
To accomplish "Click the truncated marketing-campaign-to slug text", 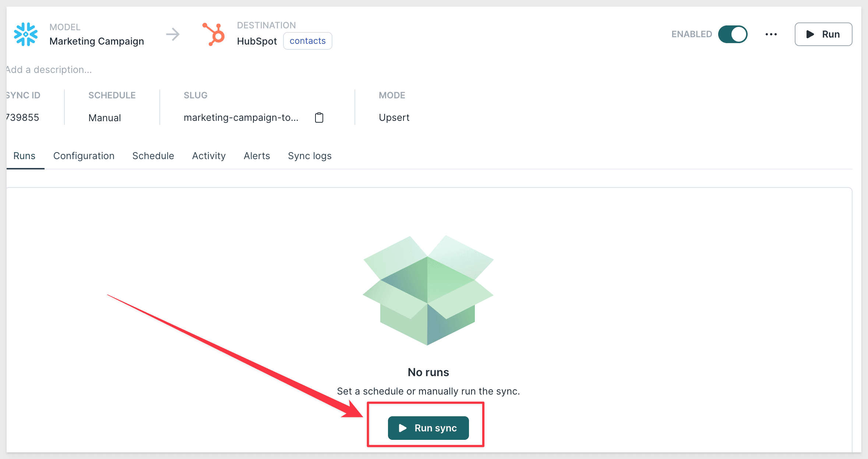I will [x=241, y=118].
